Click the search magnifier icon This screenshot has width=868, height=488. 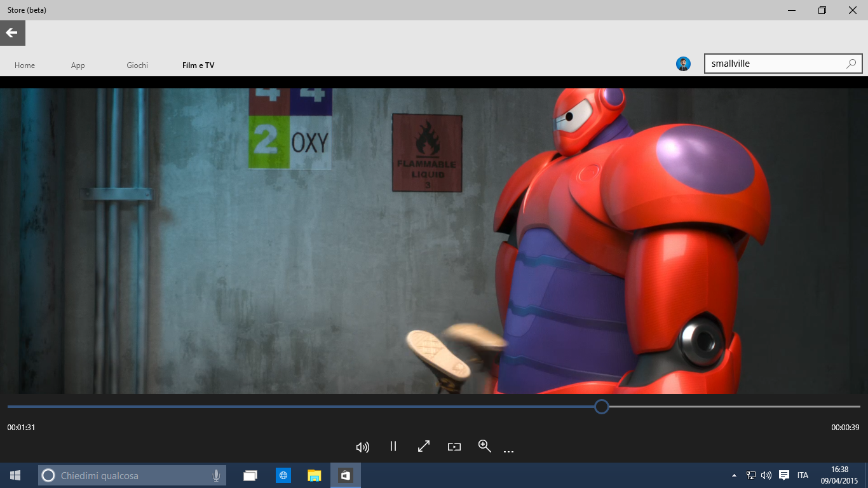851,64
